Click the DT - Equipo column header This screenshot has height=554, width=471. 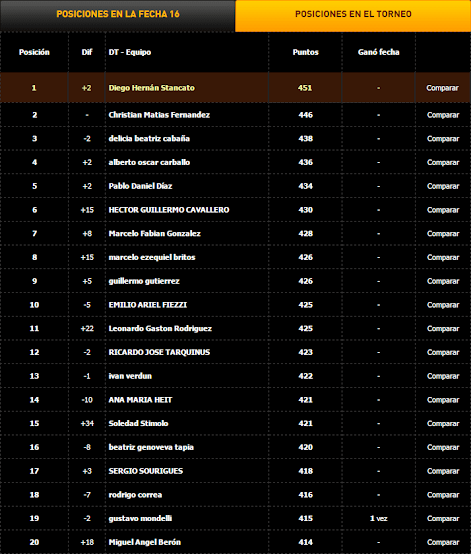(130, 52)
